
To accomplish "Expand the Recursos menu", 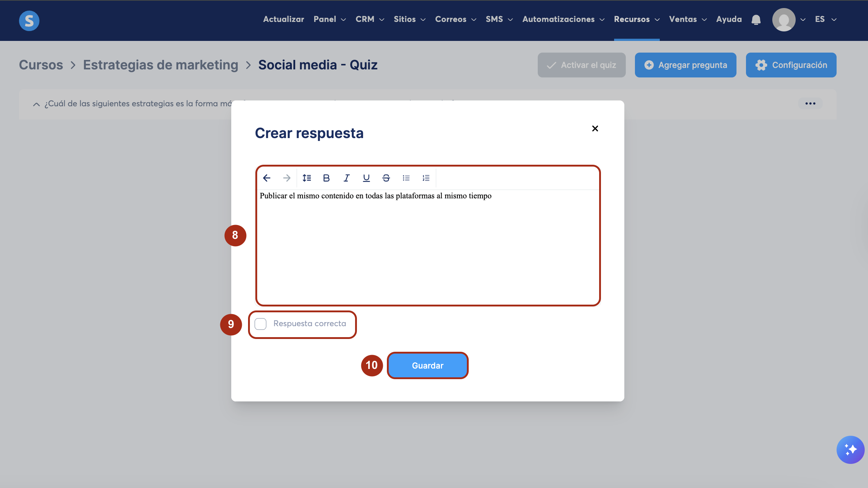I will pos(636,19).
